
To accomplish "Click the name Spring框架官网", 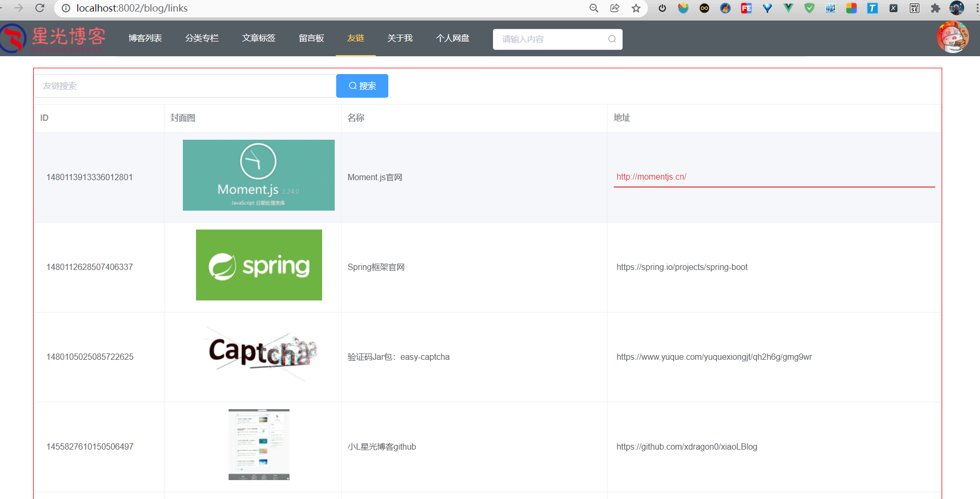I will pos(376,267).
